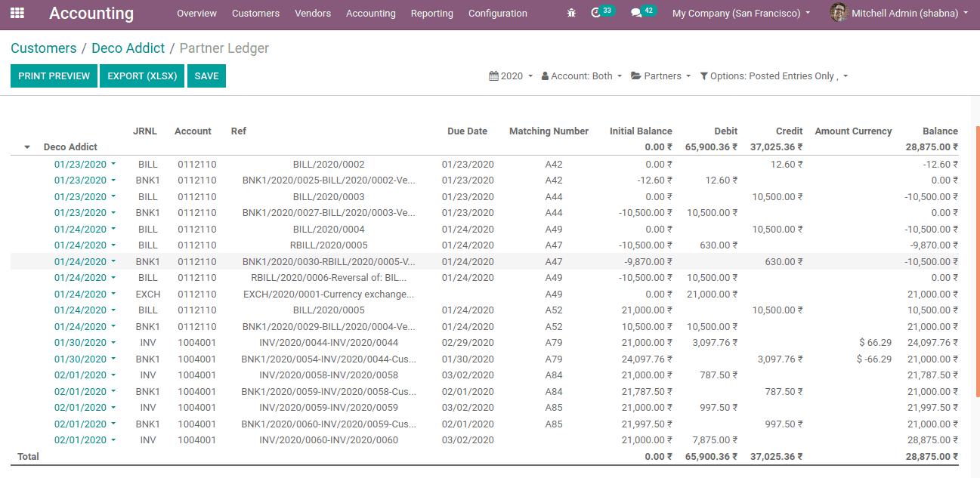This screenshot has height=478, width=980.
Task: Open the 2020 date filter dropdown
Action: pos(512,76)
